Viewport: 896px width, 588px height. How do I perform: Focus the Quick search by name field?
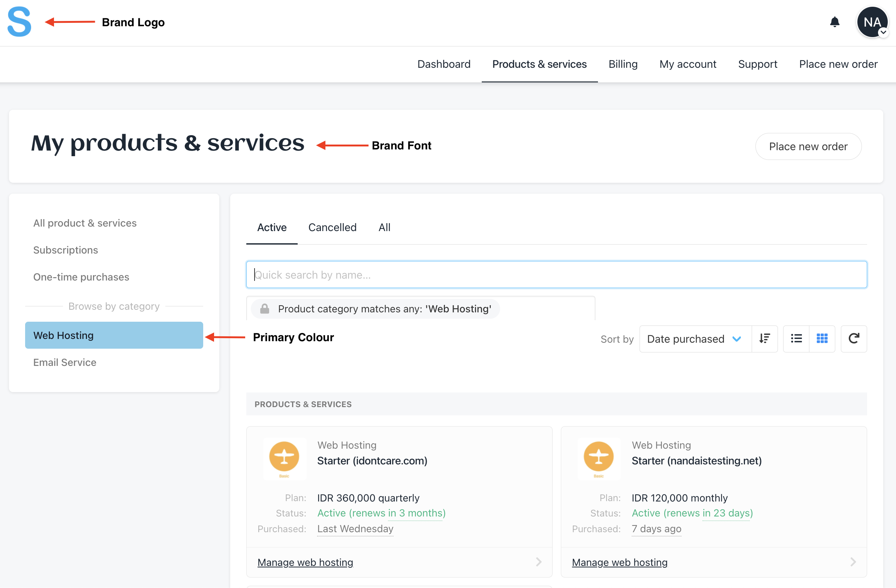tap(556, 275)
